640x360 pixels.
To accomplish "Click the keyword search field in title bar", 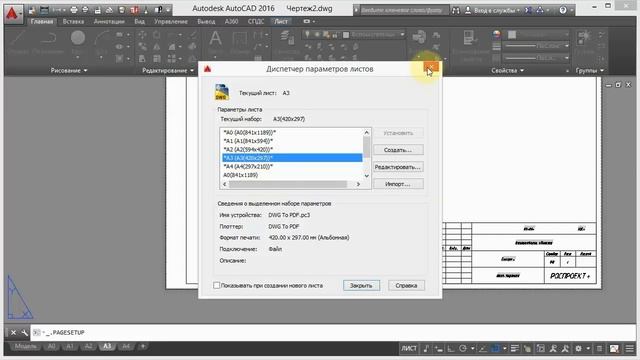I will 404,10.
